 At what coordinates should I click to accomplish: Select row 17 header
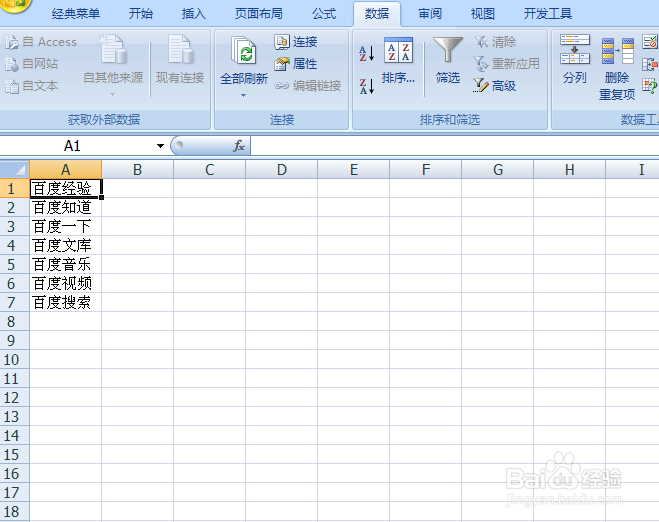(15, 493)
